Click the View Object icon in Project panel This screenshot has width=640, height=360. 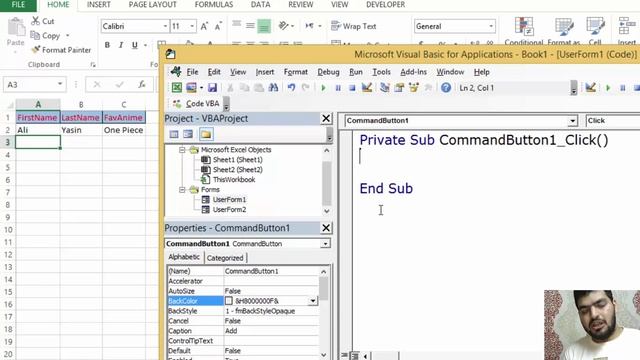tap(188, 134)
